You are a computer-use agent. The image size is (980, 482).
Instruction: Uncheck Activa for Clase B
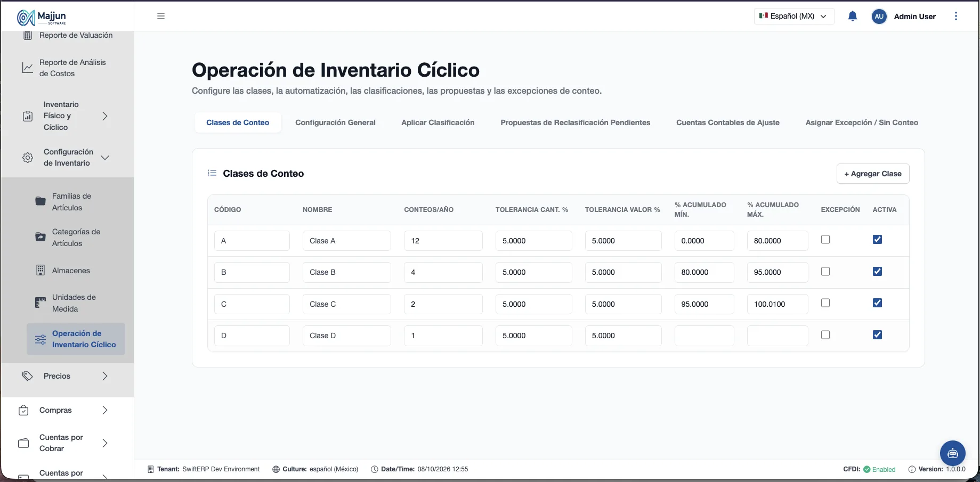point(877,272)
